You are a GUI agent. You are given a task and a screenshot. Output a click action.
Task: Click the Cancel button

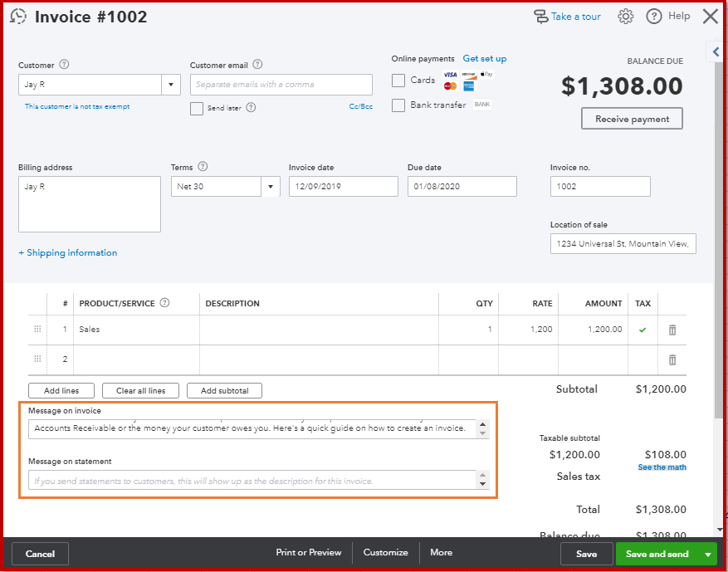(40, 554)
